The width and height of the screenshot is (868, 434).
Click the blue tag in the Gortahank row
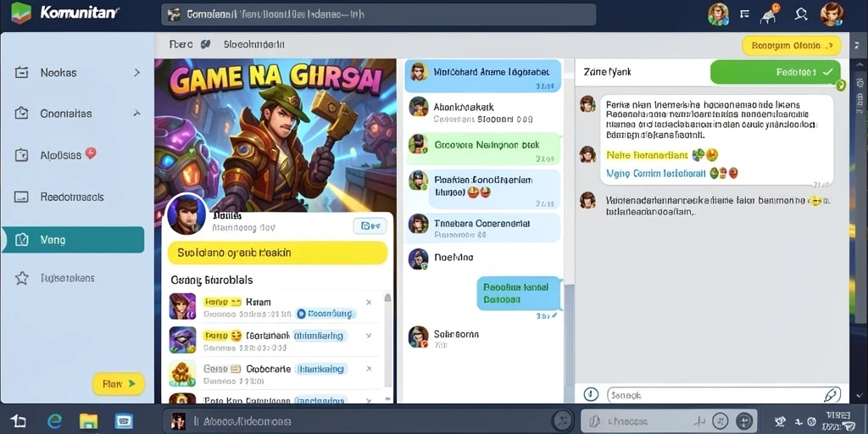[x=319, y=336]
